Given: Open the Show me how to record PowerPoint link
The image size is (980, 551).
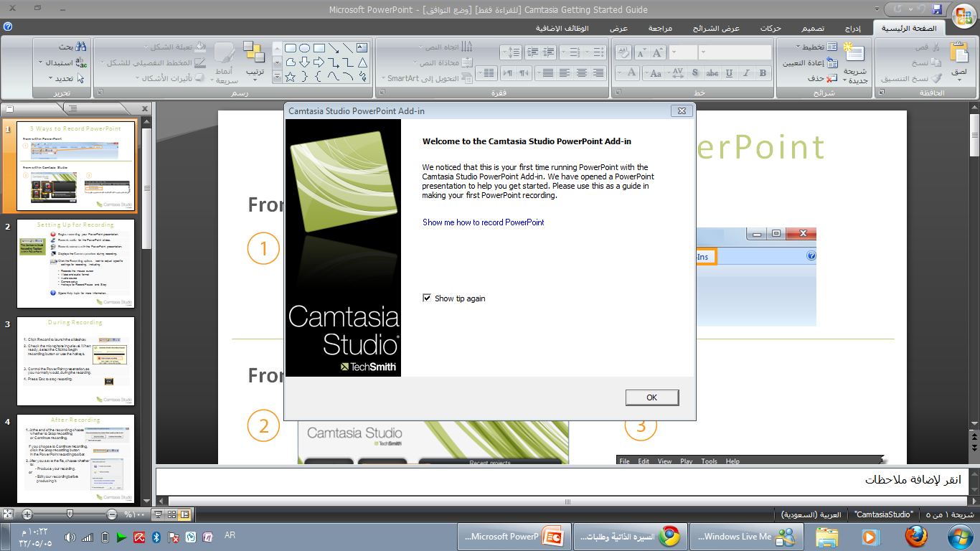Looking at the screenshot, I should tap(483, 222).
